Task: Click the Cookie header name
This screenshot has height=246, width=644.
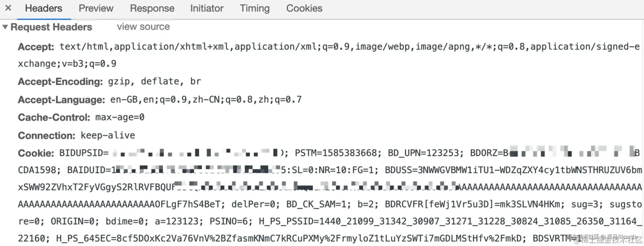Action: (x=36, y=153)
